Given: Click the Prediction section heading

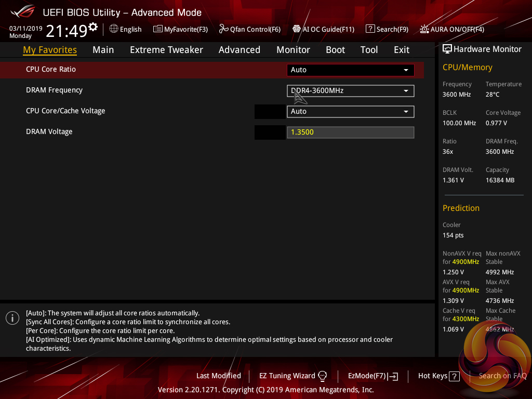Looking at the screenshot, I should point(461,208).
